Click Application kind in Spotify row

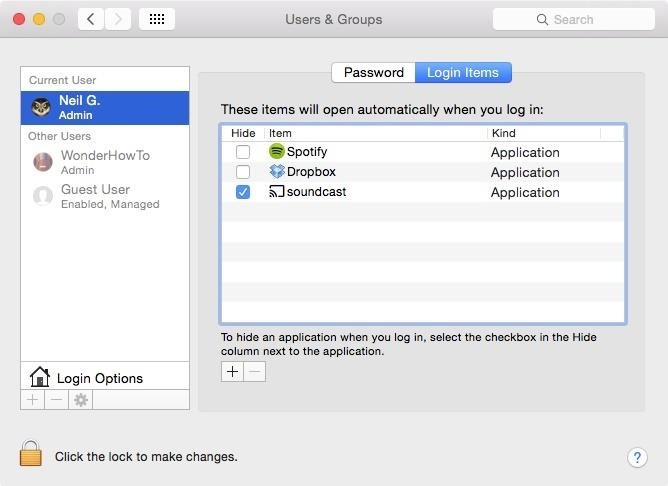click(x=525, y=152)
